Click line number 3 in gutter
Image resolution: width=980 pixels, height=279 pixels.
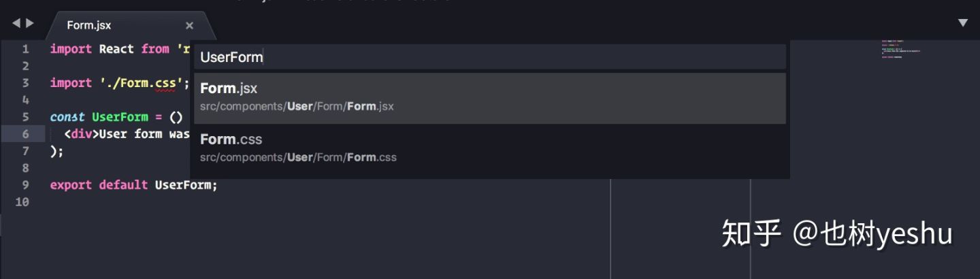(25, 83)
